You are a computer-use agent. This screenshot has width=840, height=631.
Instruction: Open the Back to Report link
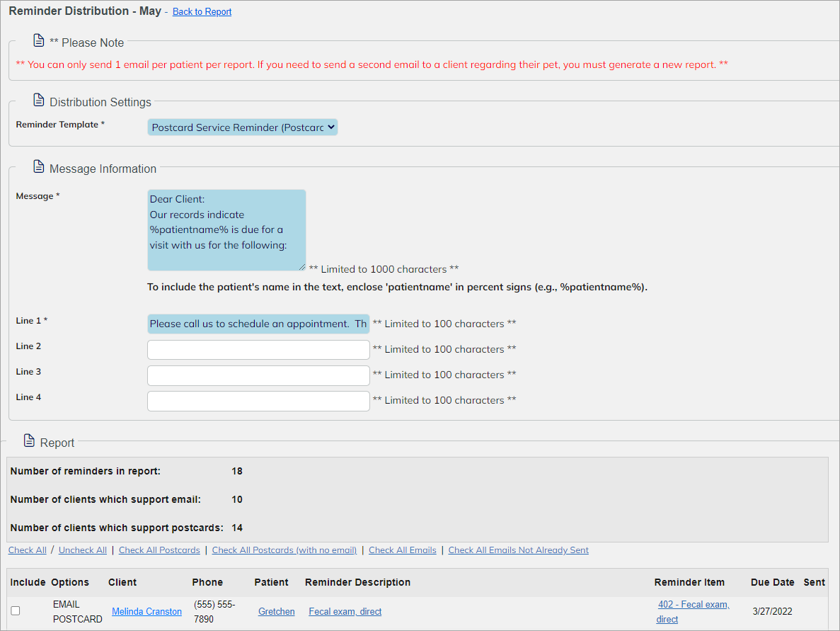click(202, 12)
